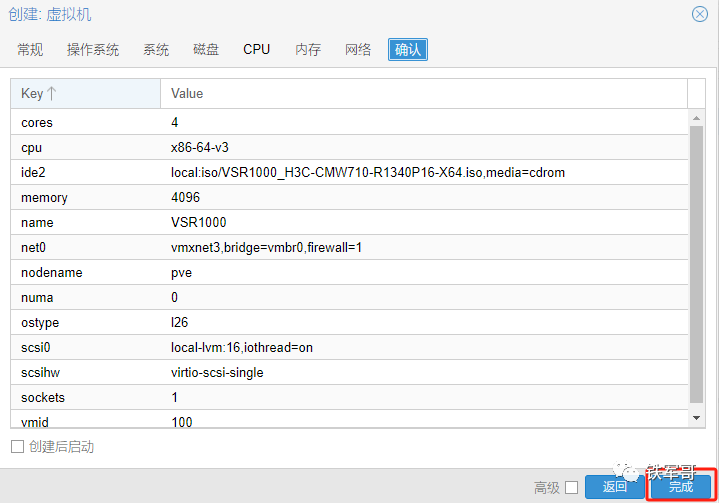Open the 操作系统 tab
Screen dimensions: 719x503
[x=93, y=50]
